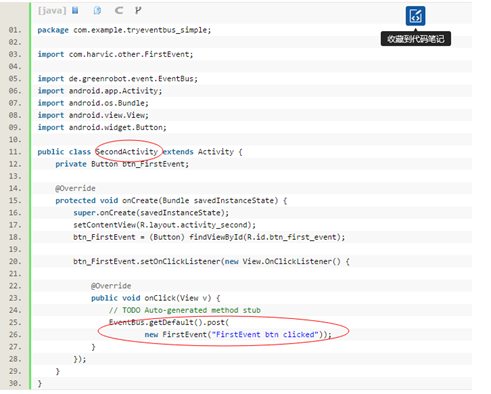This screenshot has height=394, width=491.
Task: Click the line "import de.greenrobot.event.EventBus;"
Action: [118, 79]
